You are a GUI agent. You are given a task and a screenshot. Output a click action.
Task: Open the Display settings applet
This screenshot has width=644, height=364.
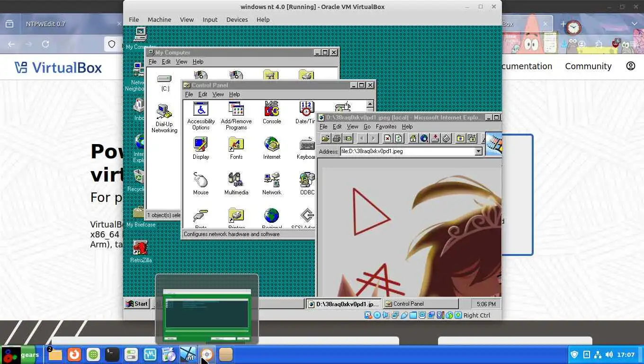pyautogui.click(x=201, y=148)
